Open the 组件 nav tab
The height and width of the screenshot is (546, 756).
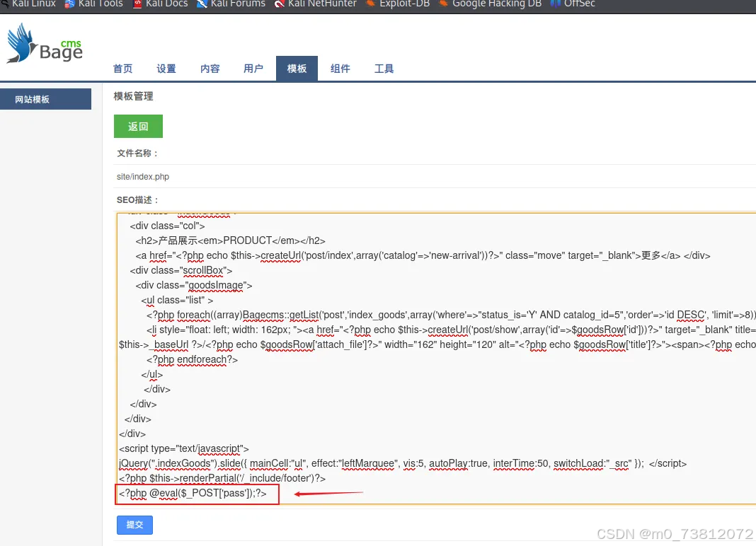coord(340,69)
